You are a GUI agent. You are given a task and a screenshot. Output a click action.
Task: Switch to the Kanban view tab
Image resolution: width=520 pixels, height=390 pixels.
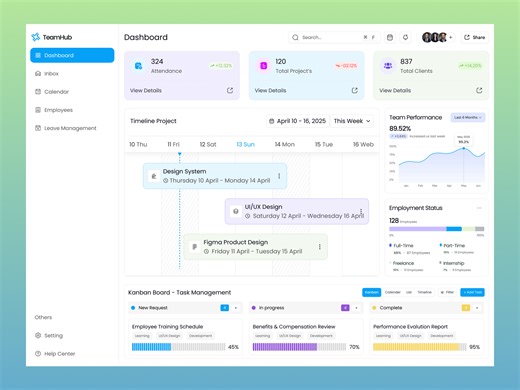coord(371,292)
